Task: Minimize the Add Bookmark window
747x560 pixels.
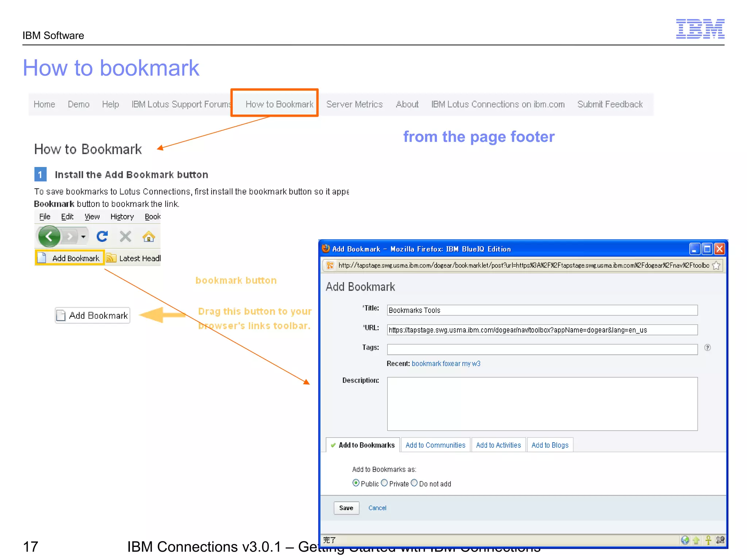Action: point(695,249)
